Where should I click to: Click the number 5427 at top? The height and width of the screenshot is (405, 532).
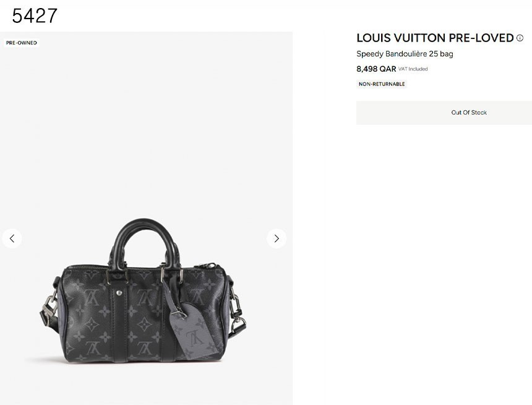(35, 16)
